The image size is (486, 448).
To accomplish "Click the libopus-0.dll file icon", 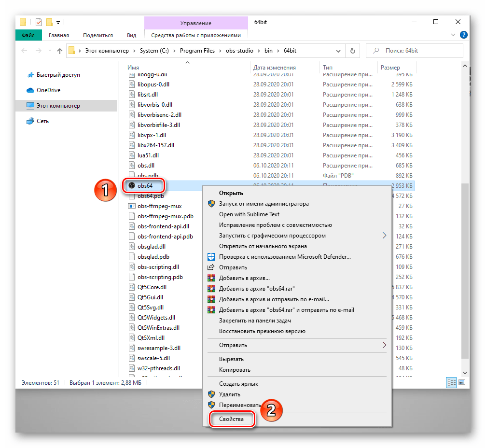I will tap(132, 84).
